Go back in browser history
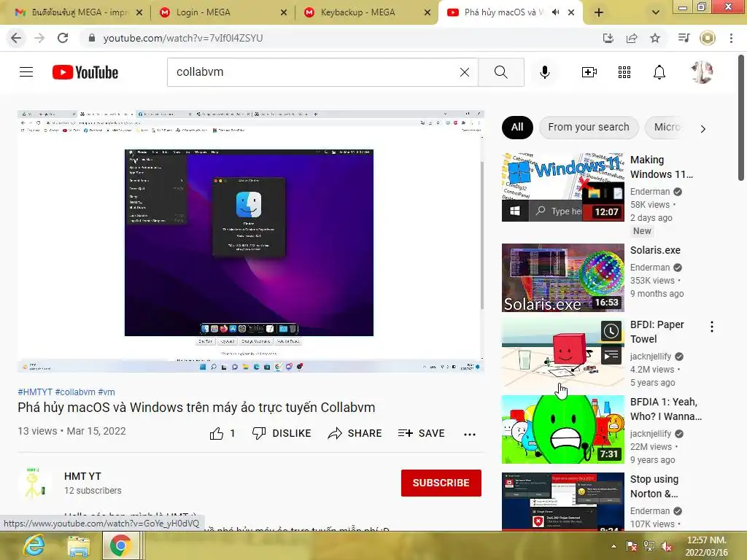This screenshot has width=747, height=560. [x=16, y=38]
